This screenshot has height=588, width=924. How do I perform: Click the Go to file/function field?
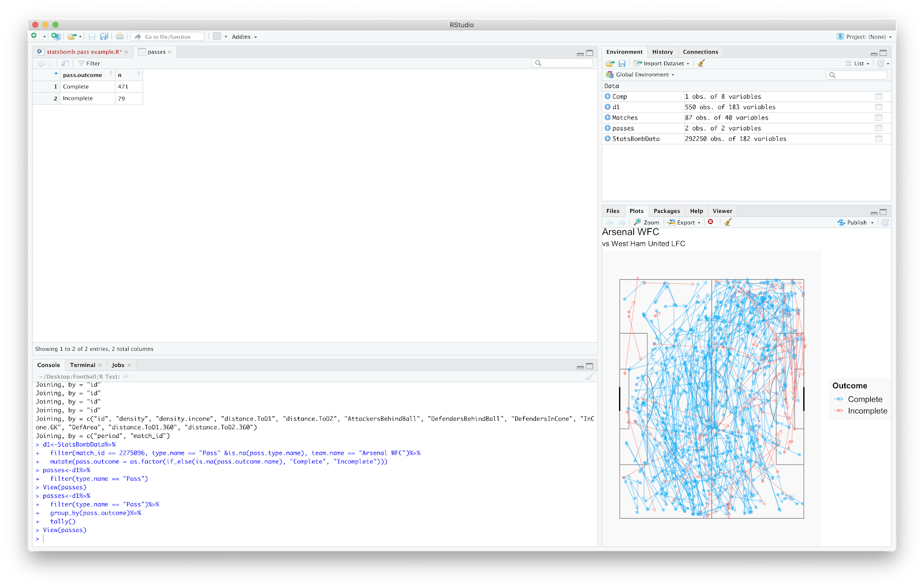click(x=167, y=36)
